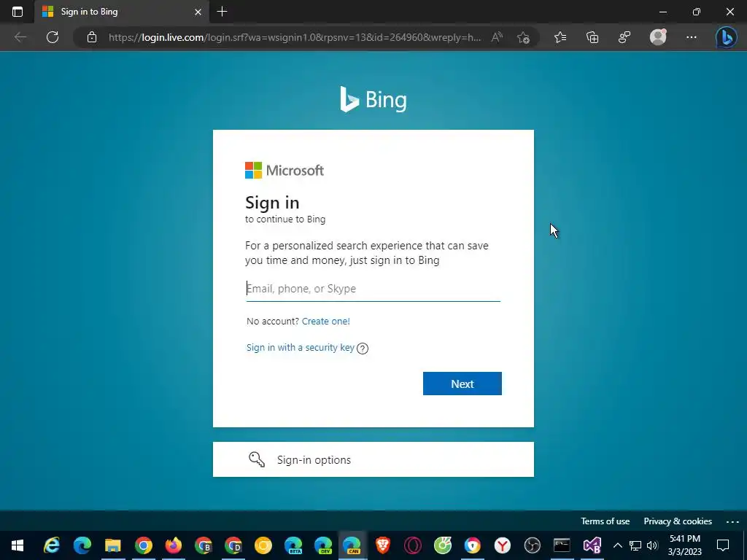Viewport: 747px width, 560px height.
Task: Open the Favorites list icon
Action: (560, 37)
